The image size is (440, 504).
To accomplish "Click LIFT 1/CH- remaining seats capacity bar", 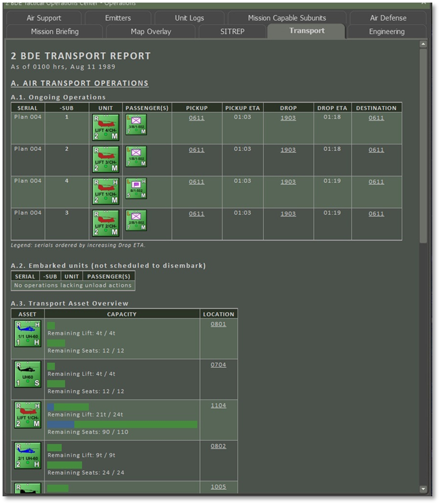I will pos(122,424).
